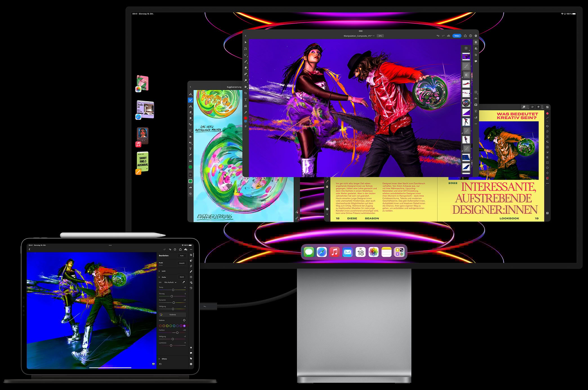
Task: Toggle the B&W button in Farbe section
Action: pos(182,277)
